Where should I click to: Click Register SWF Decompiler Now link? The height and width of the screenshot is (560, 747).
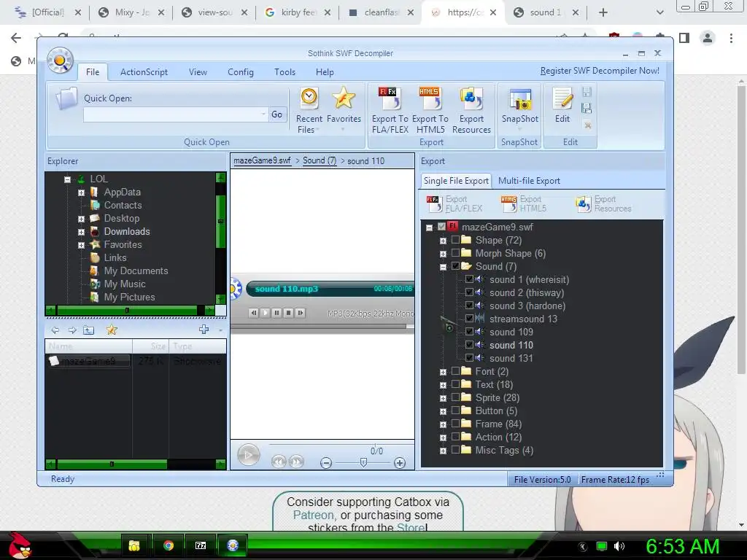click(x=600, y=71)
